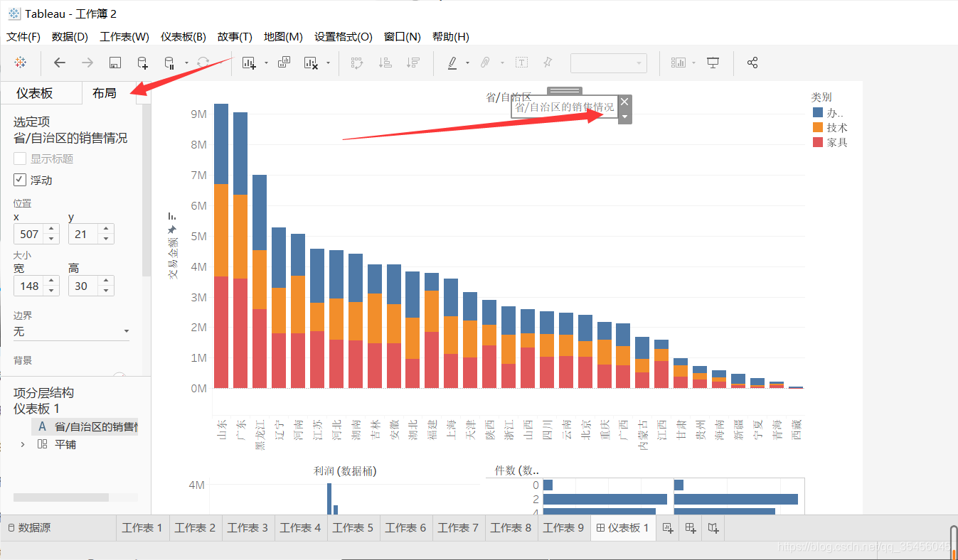Switch to the 仪表板 side panel tab

pyautogui.click(x=35, y=93)
